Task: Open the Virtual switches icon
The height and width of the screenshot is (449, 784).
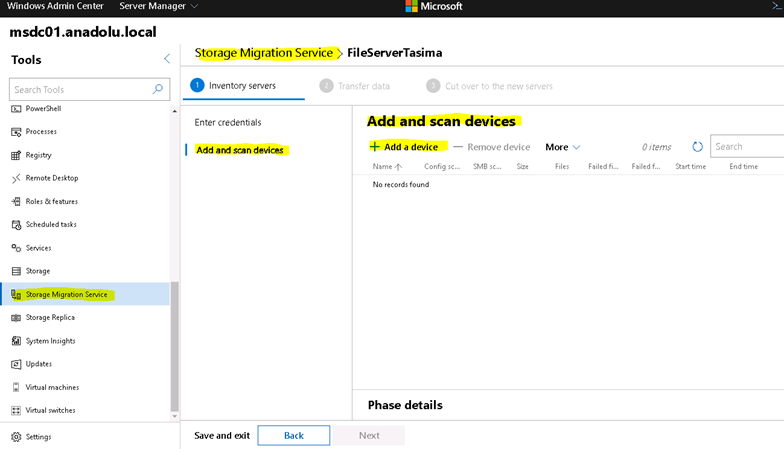Action: tap(16, 410)
